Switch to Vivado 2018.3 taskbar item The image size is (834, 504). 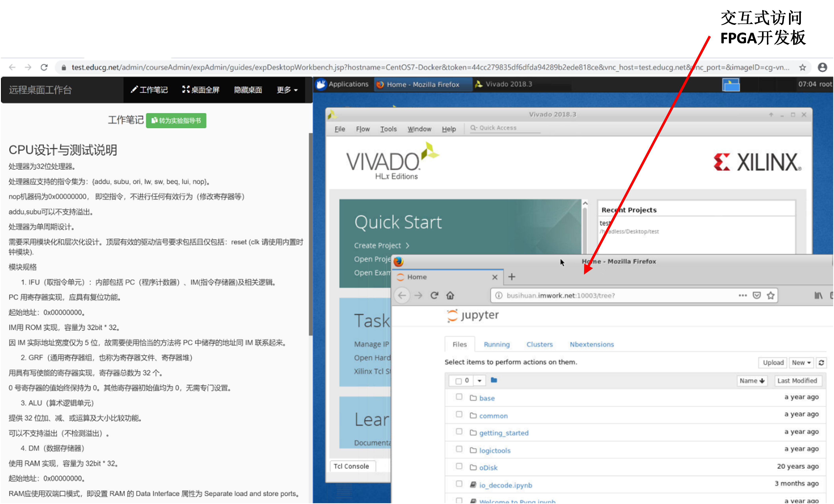pos(504,84)
